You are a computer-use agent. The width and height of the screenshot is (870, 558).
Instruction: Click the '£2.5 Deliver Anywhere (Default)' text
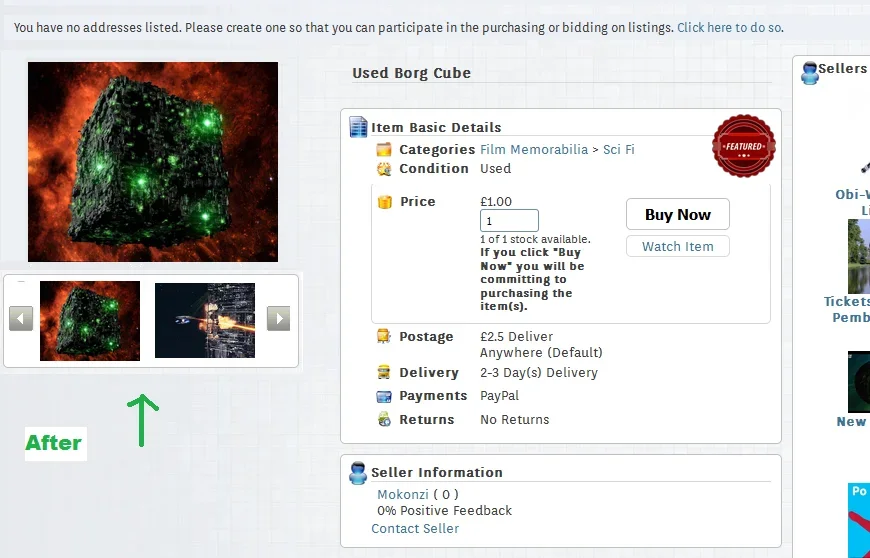pos(541,344)
